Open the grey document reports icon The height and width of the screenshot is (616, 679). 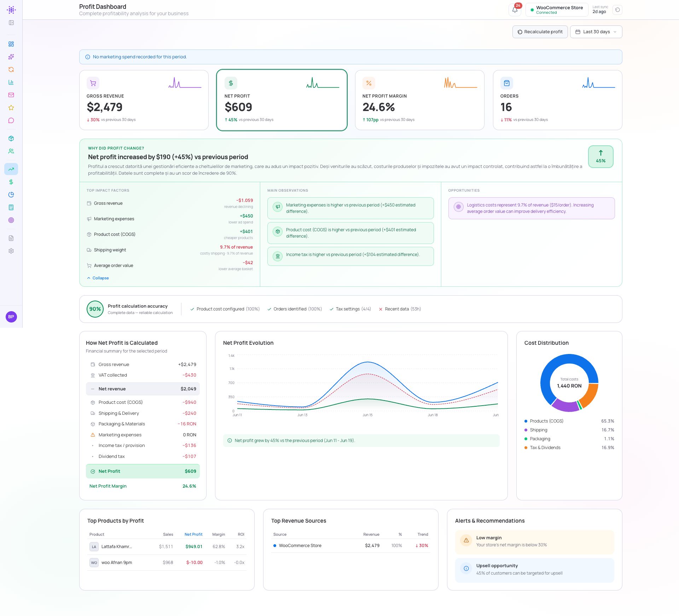[x=11, y=238]
